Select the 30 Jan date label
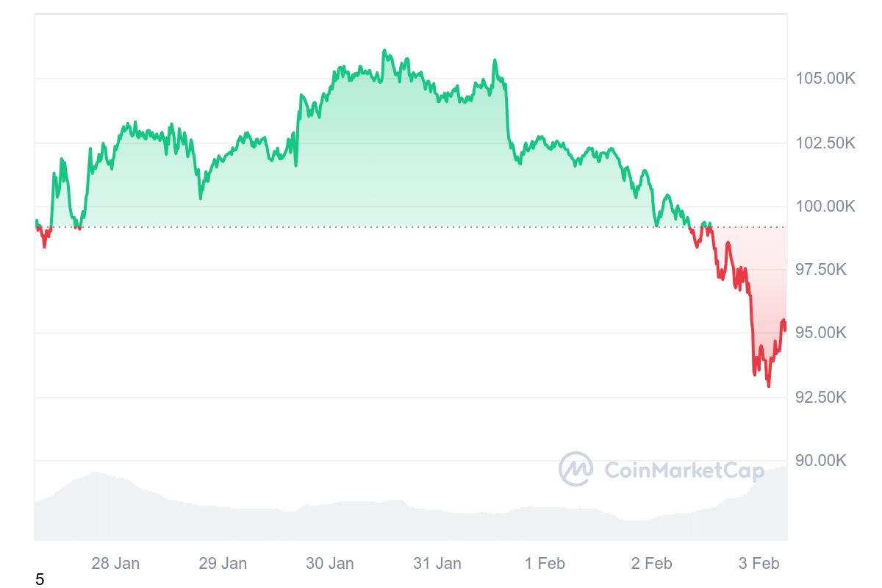This screenshot has height=588, width=882. point(330,564)
